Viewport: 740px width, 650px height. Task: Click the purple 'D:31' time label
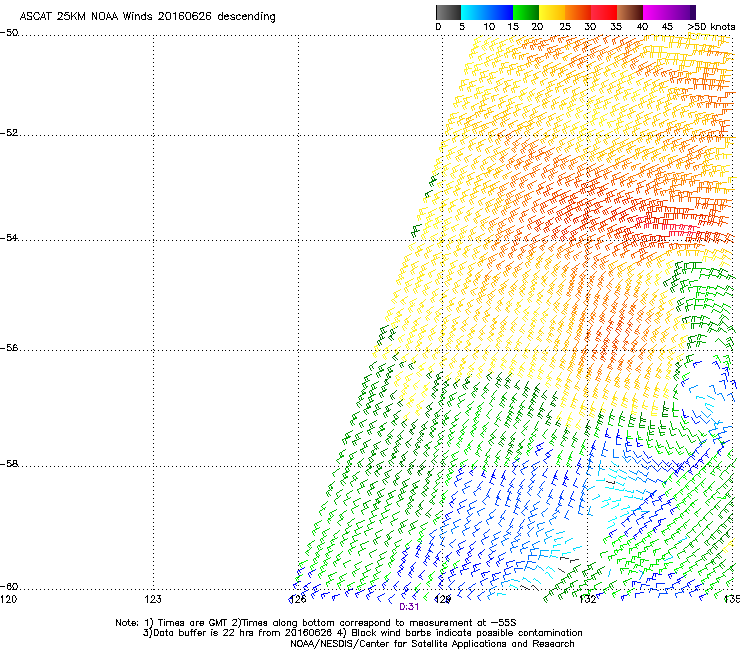point(409,607)
